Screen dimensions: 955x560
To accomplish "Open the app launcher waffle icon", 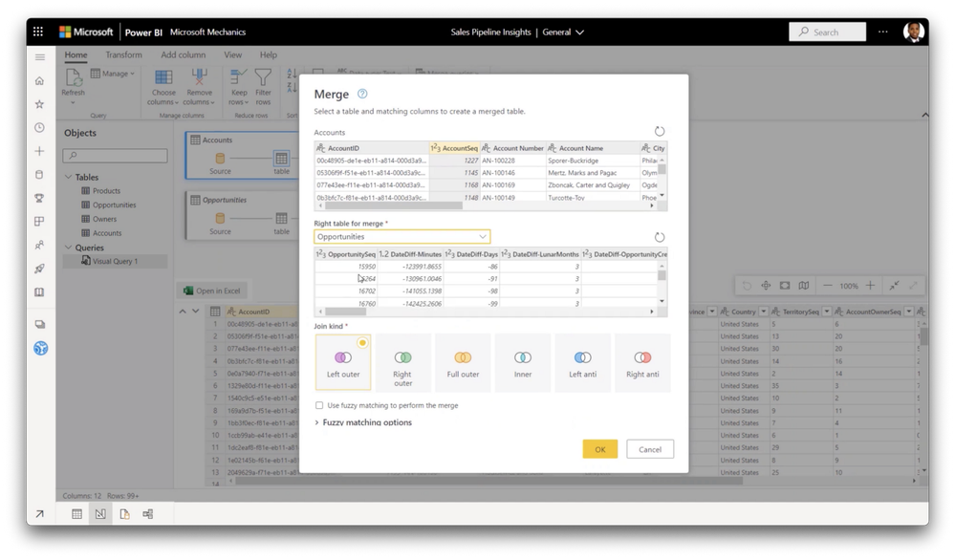I will tap(38, 32).
